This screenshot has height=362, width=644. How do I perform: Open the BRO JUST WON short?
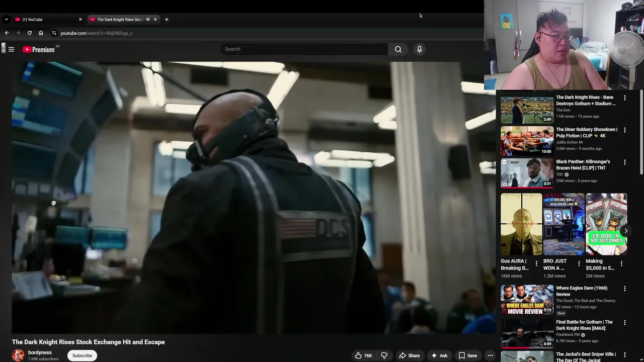coord(564,224)
